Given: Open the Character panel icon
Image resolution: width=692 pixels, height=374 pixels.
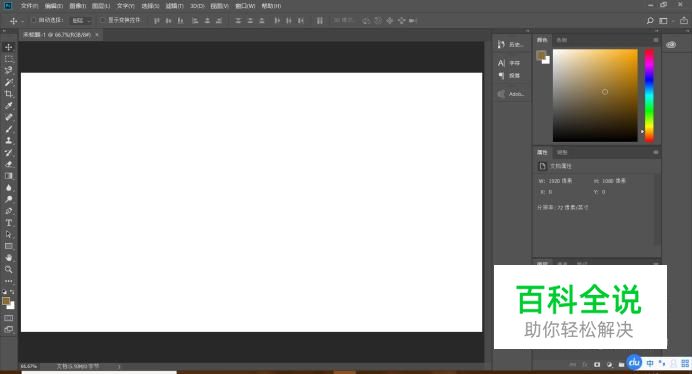Looking at the screenshot, I should [501, 63].
